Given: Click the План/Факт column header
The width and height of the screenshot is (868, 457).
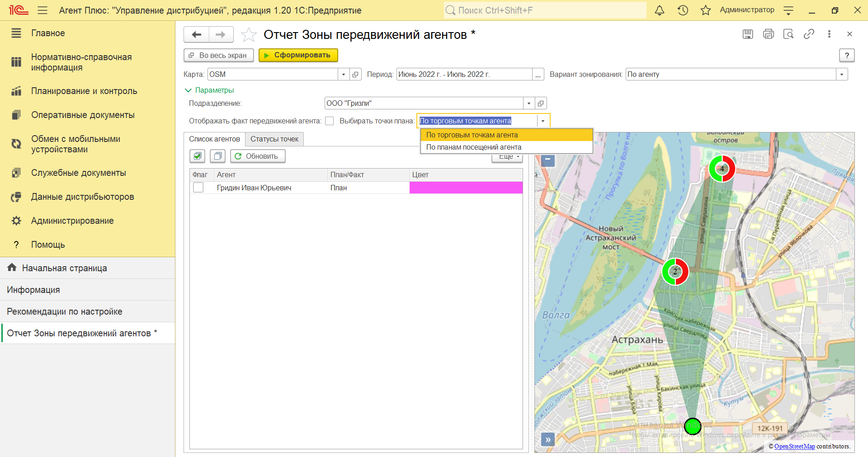Looking at the screenshot, I should click(x=368, y=175).
